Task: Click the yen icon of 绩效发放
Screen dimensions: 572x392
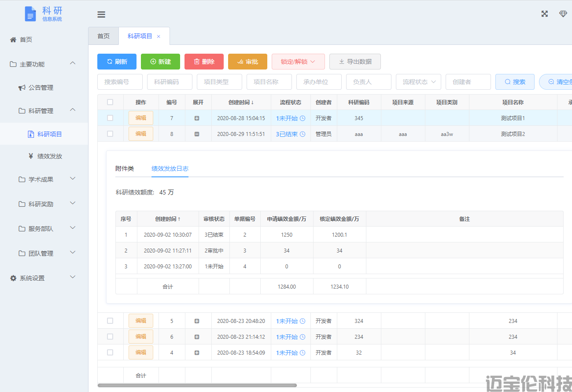Action: pos(30,156)
